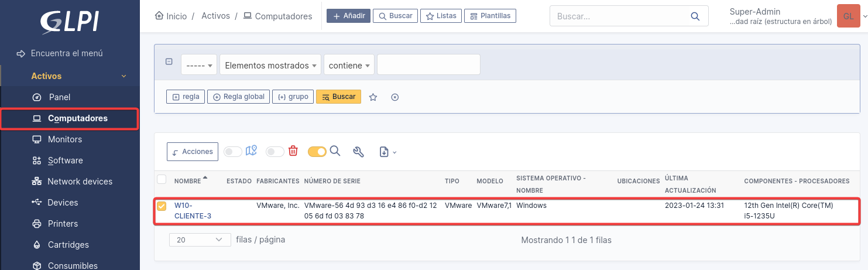Viewport: 868px width, 270px height.
Task: Open the 'Elementos mostrados' field dropdown
Action: [x=270, y=66]
